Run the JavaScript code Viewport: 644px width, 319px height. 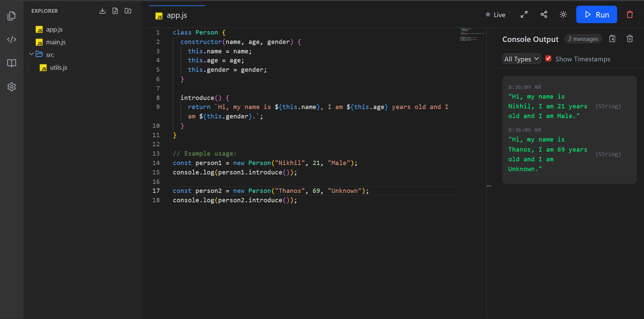pos(596,14)
